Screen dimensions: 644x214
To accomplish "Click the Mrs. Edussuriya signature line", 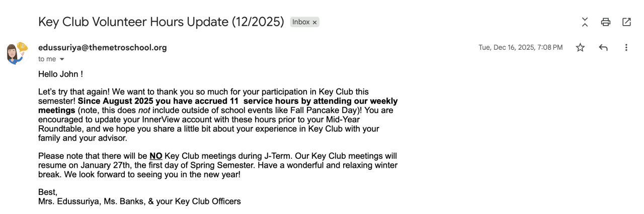I will tap(139, 201).
